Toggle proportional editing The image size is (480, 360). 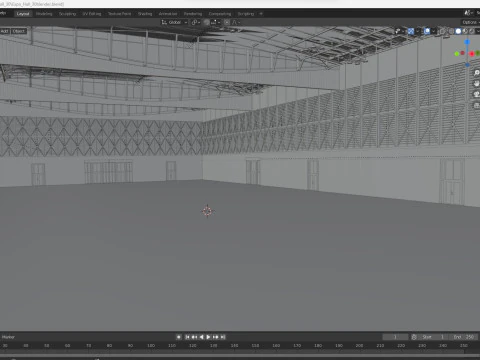(227, 22)
